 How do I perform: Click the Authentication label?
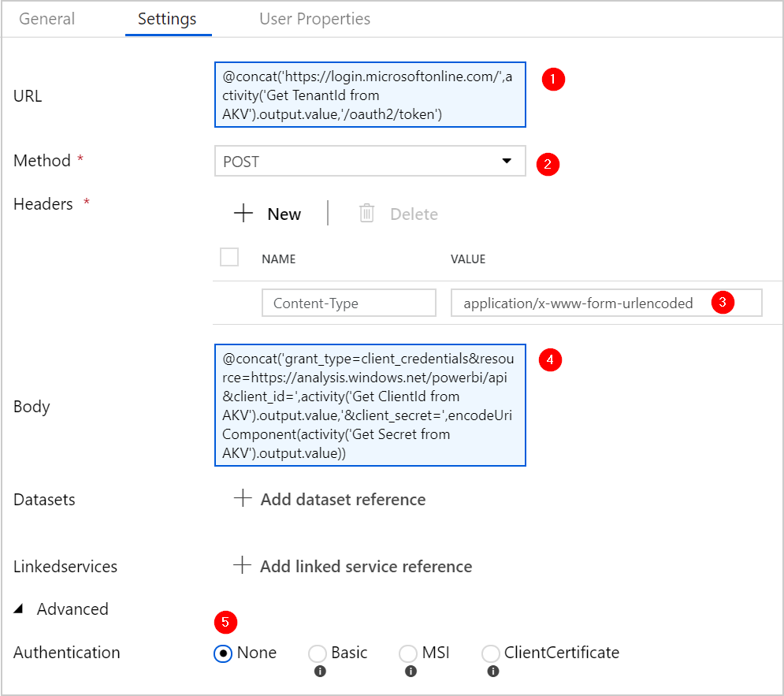pyautogui.click(x=67, y=653)
